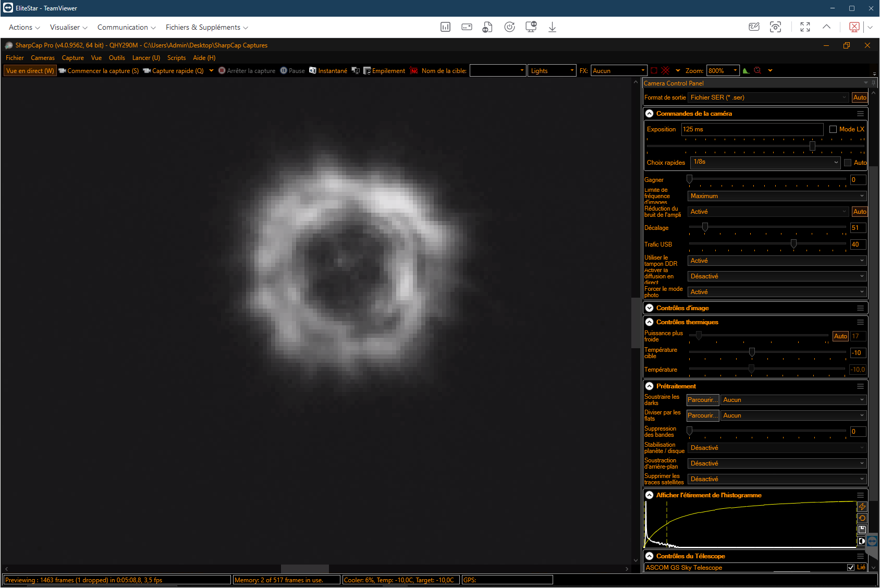Image resolution: width=880 pixels, height=588 pixels.
Task: Collapse the TeamViewer toolbar with the up chevron
Action: click(x=826, y=27)
